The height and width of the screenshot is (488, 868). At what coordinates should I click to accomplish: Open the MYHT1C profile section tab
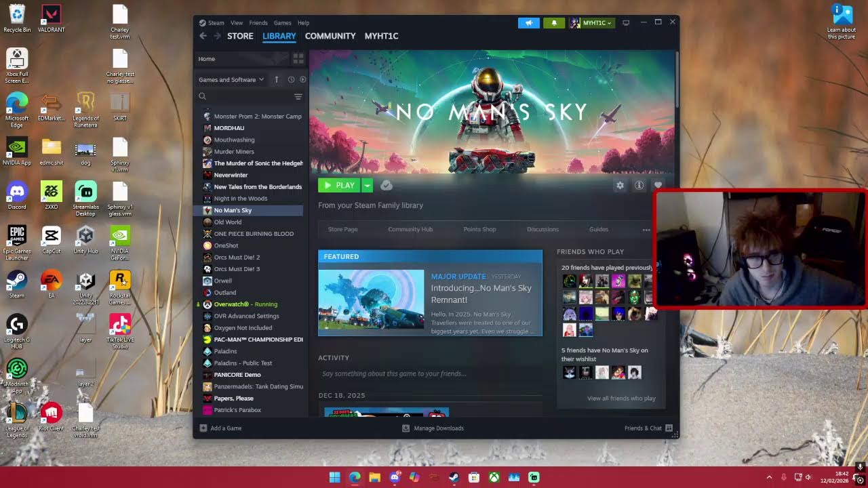pyautogui.click(x=382, y=36)
